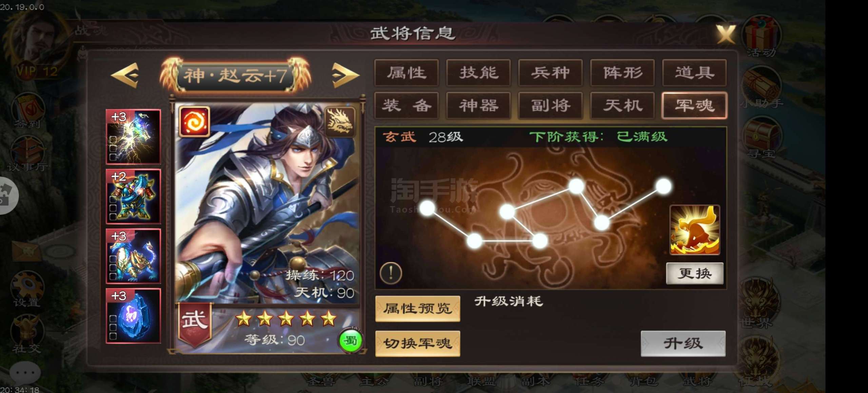Click the 属性预览 button

click(418, 308)
